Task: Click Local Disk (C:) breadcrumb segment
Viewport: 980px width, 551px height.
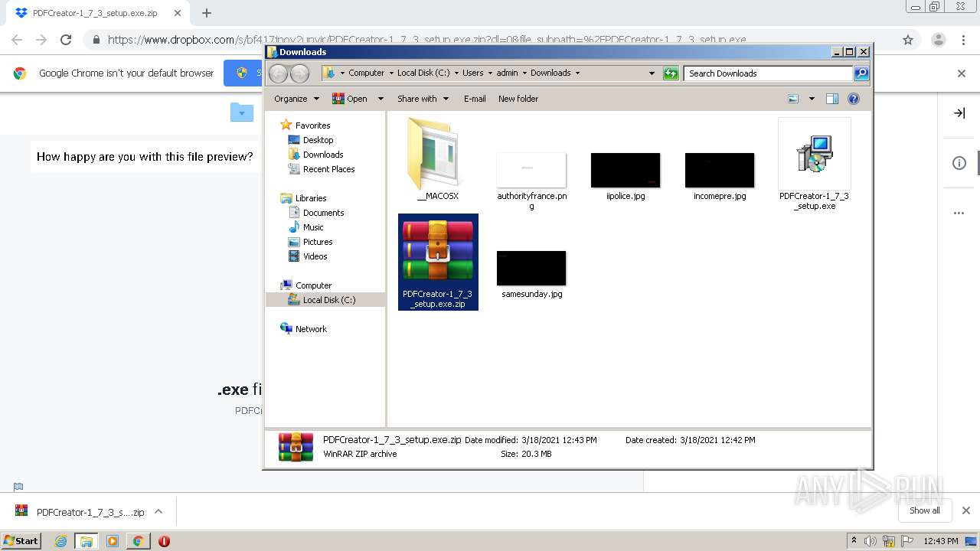Action: 423,73
